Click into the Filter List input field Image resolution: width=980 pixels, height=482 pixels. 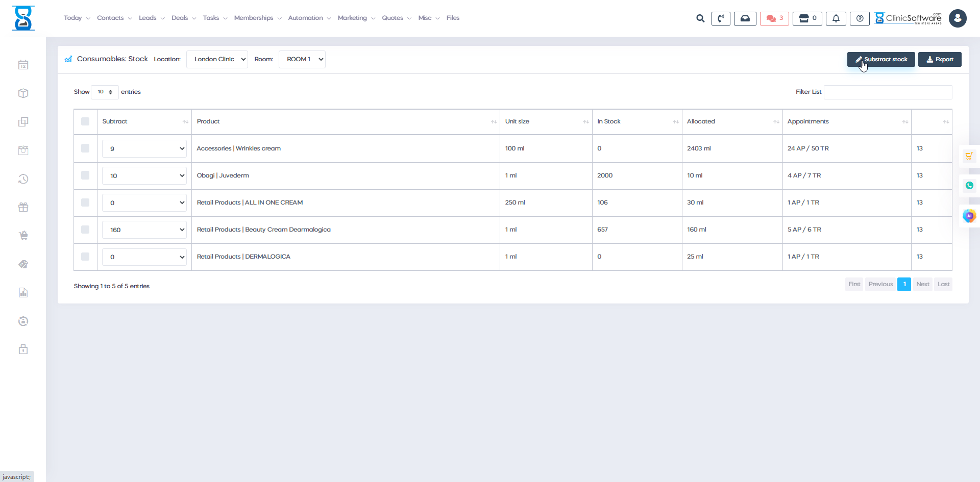pyautogui.click(x=888, y=92)
